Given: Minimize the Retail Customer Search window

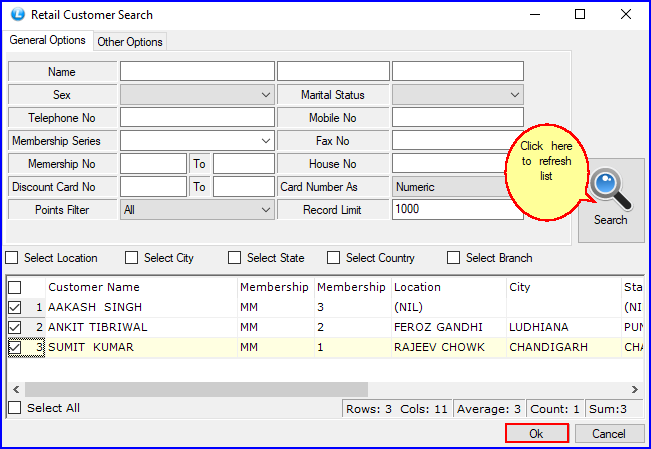Looking at the screenshot, I should tap(535, 14).
